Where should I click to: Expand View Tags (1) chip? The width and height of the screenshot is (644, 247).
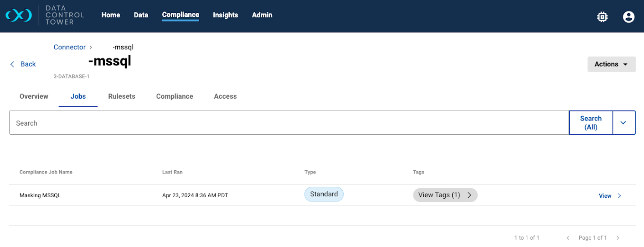click(445, 195)
